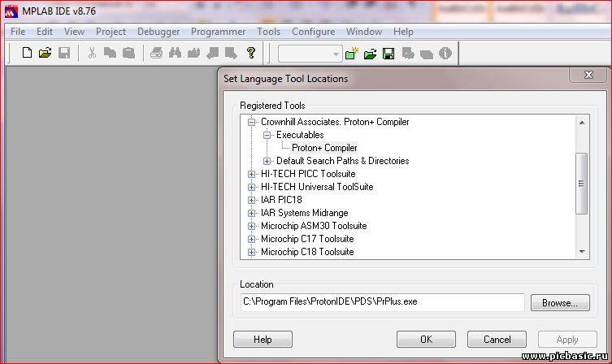612x364 pixels.
Task: Open the Configure menu
Action: (x=314, y=32)
